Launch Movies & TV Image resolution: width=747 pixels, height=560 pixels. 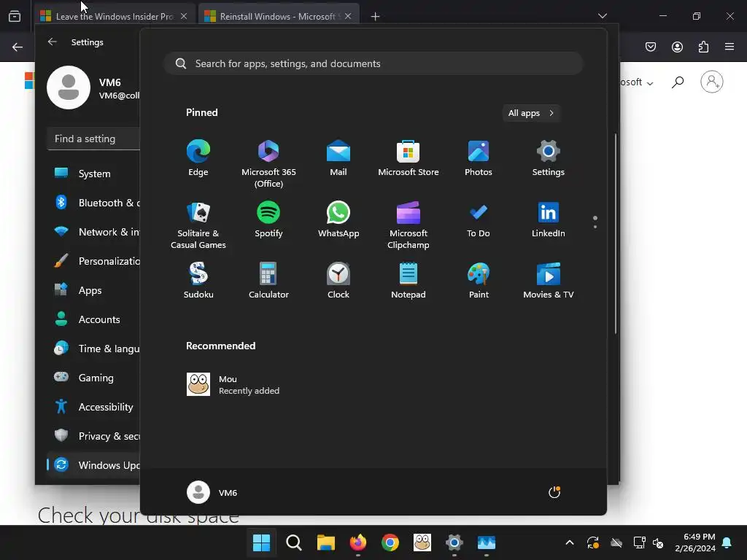(x=549, y=281)
